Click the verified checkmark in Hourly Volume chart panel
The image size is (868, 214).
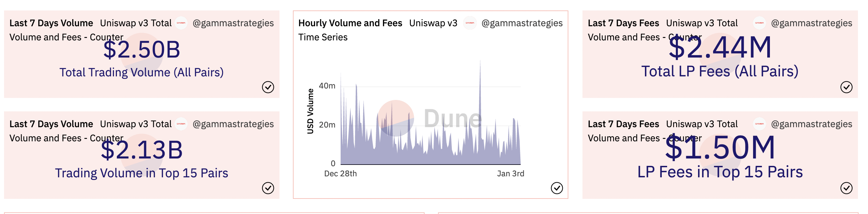point(557,188)
